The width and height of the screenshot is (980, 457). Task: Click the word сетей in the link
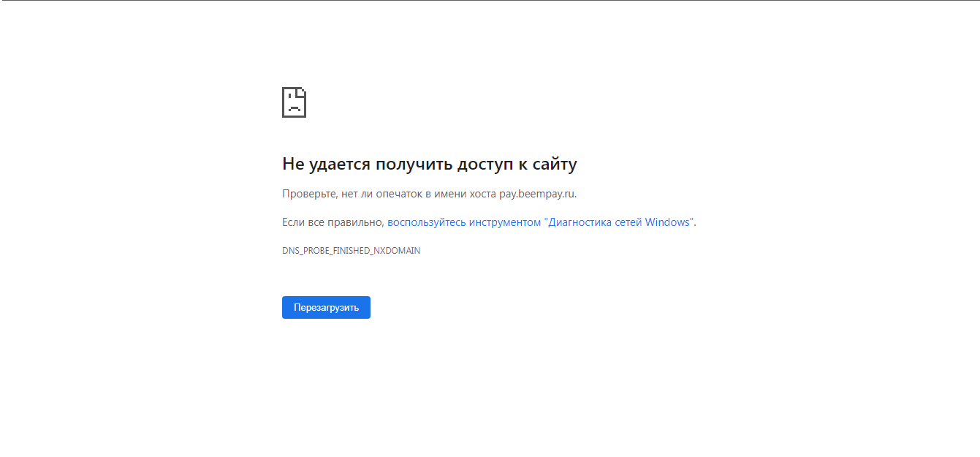click(627, 222)
